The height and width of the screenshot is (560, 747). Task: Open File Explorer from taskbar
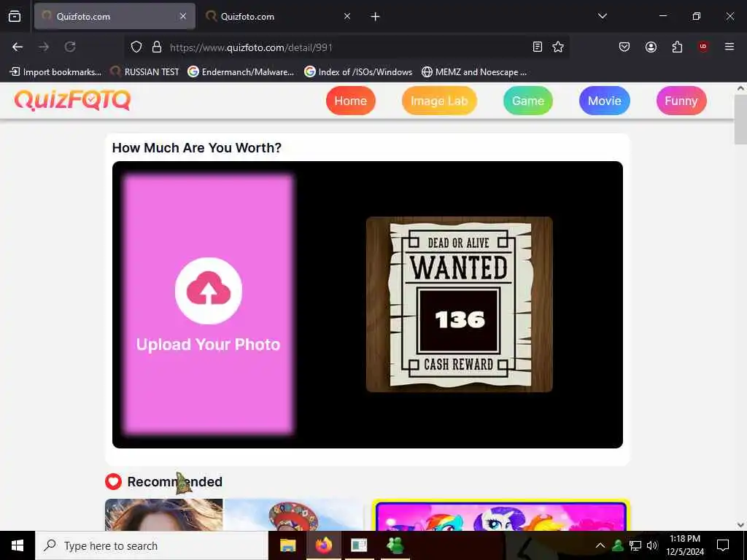(x=287, y=545)
